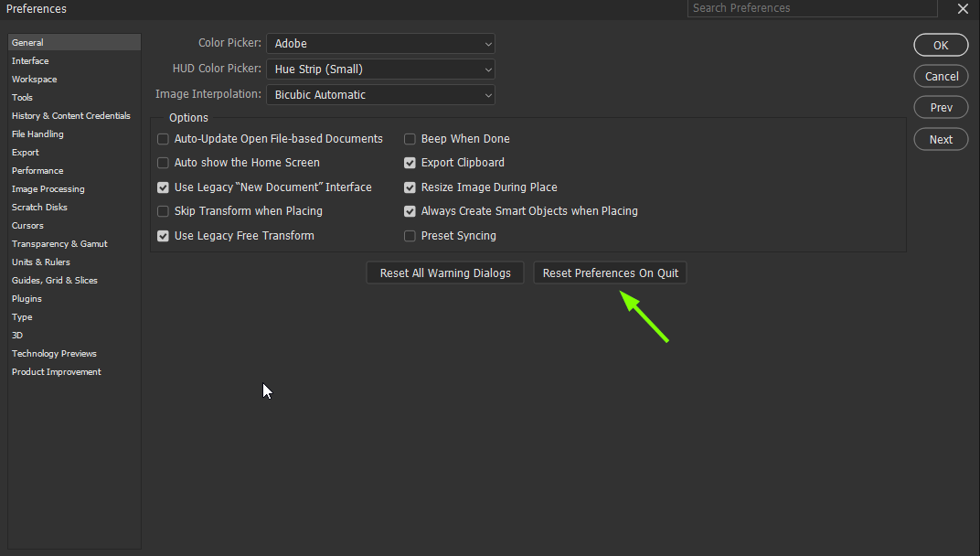
Task: Disable Export Clipboard
Action: pyautogui.click(x=410, y=162)
